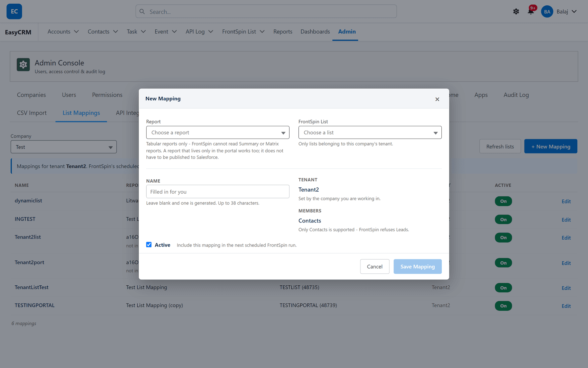
Task: Expand the Balaj user menu chevron
Action: pos(574,11)
